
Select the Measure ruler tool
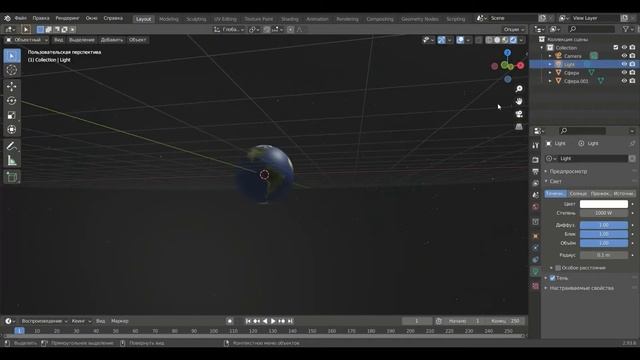[12, 160]
